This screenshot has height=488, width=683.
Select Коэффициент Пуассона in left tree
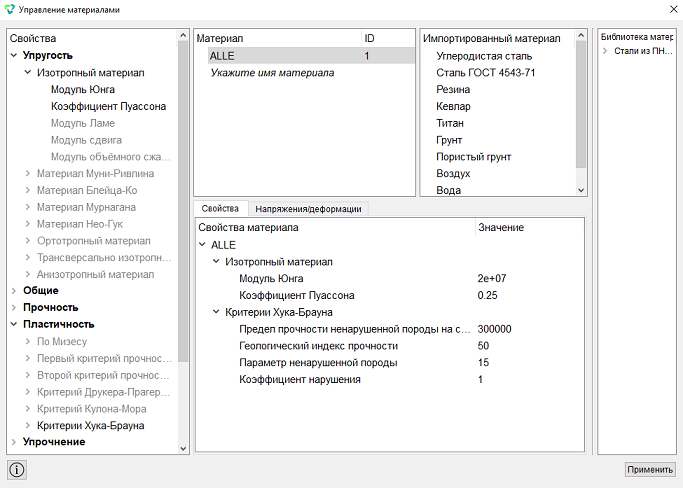pyautogui.click(x=108, y=106)
